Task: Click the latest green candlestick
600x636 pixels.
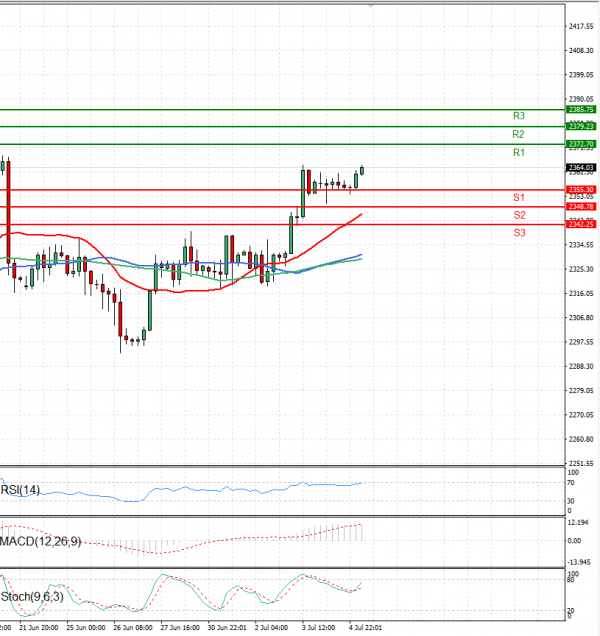Action: [x=362, y=170]
